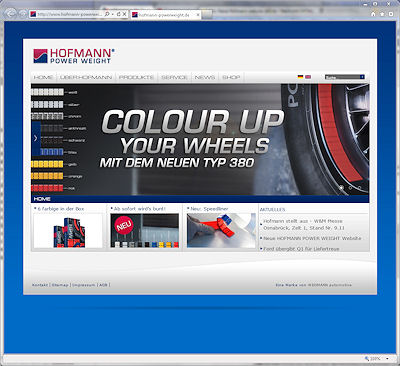Open the HOME menu item
Screen dimensions: 400x366
click(x=43, y=77)
